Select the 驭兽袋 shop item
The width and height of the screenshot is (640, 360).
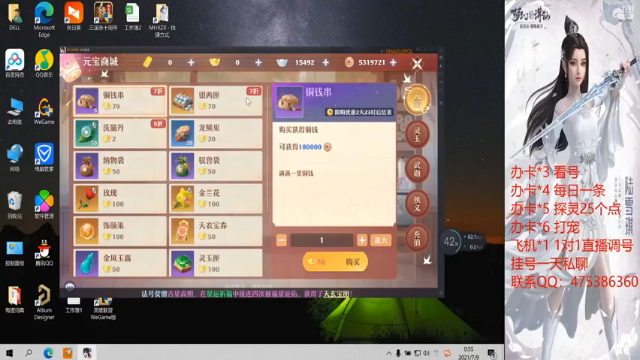216,166
